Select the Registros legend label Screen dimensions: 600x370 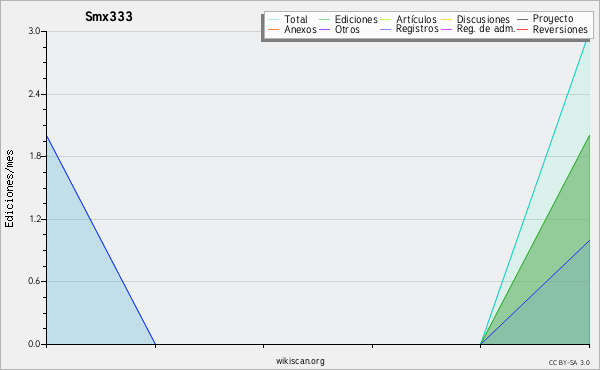pos(417,29)
